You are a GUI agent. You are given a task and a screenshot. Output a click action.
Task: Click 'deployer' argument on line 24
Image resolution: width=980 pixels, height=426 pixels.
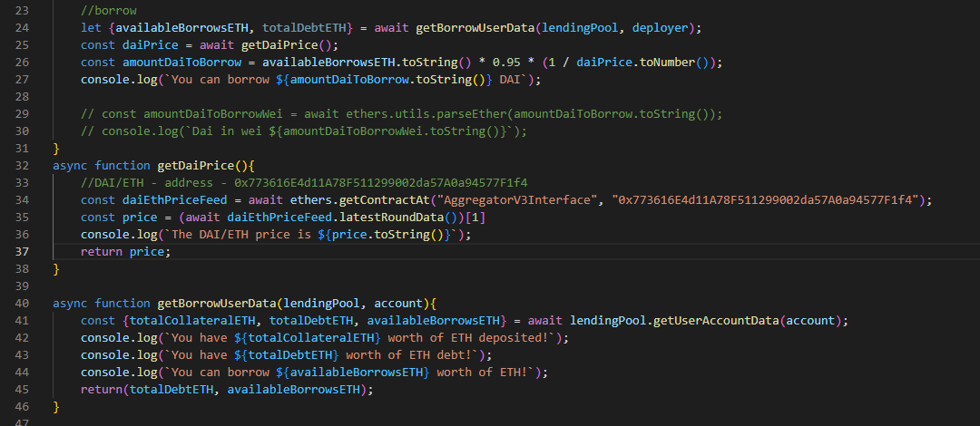(x=660, y=28)
